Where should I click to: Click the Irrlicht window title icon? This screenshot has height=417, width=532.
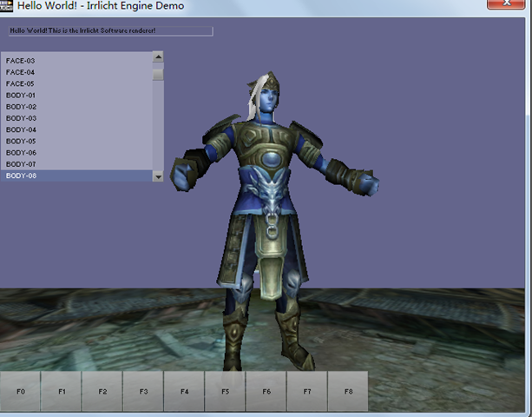6,5
